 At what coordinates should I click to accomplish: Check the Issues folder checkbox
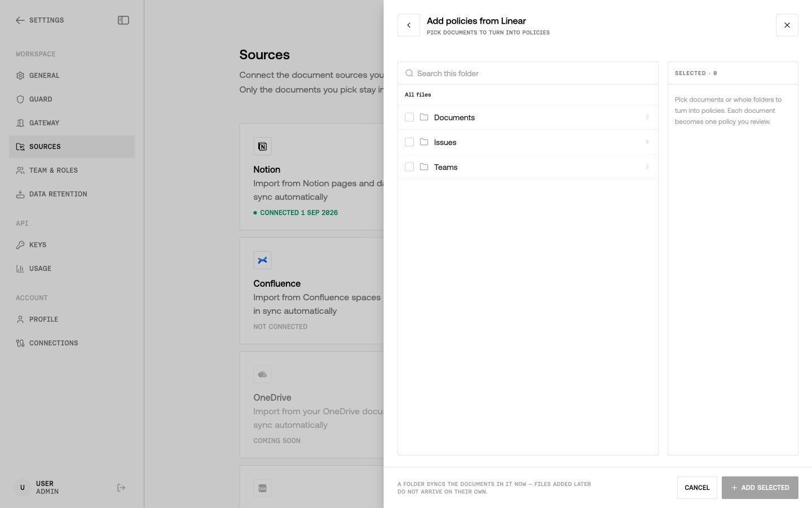(409, 142)
